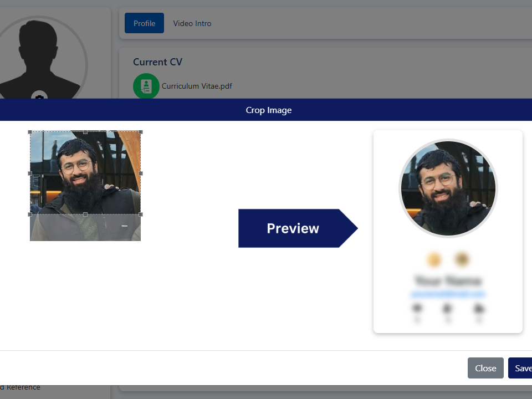
Task: Click the bottom-middle crop edge handle
Action: click(85, 214)
